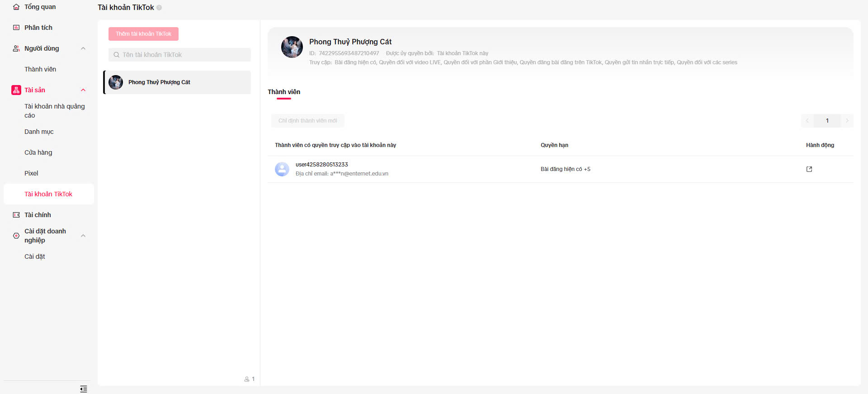Click the info icon beside Tài khoản TikTok title

159,8
